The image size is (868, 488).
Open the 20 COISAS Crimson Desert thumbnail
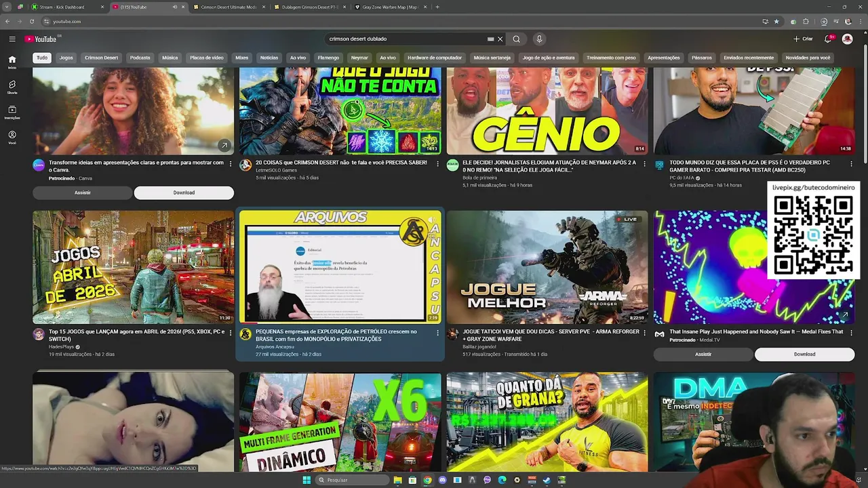tap(340, 110)
